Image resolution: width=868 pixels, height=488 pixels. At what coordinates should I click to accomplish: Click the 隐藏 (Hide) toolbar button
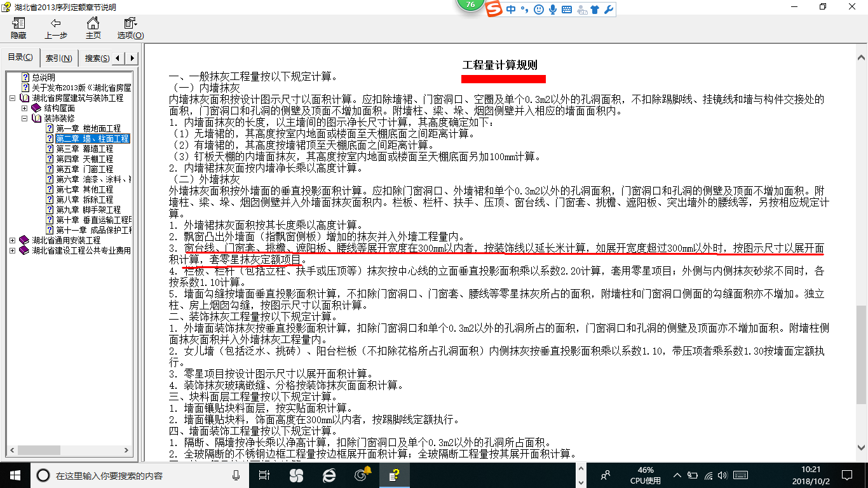click(x=18, y=28)
